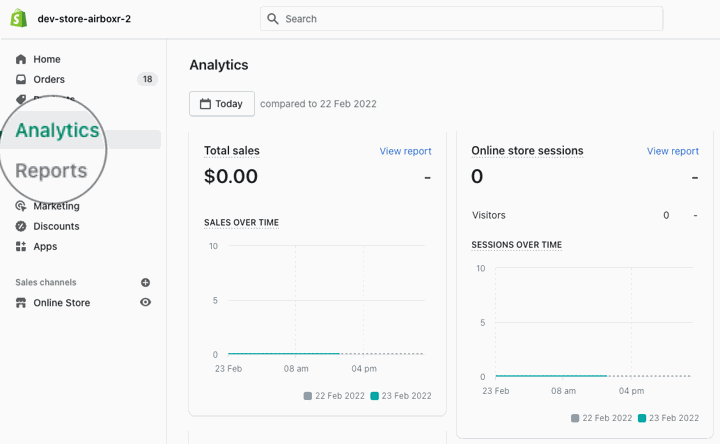720x444 pixels.
Task: View online store using eye icon
Action: tap(146, 302)
